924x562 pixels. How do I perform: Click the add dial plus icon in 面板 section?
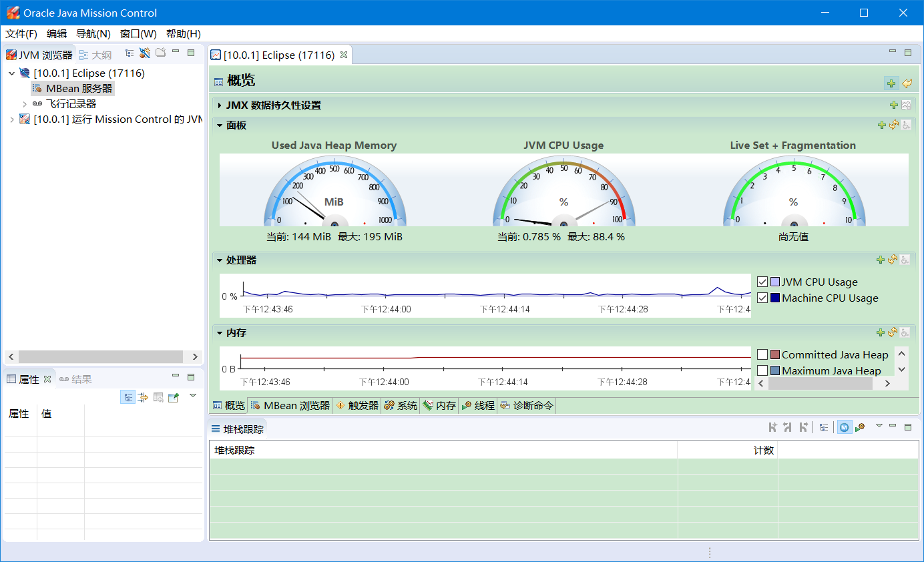pyautogui.click(x=881, y=125)
